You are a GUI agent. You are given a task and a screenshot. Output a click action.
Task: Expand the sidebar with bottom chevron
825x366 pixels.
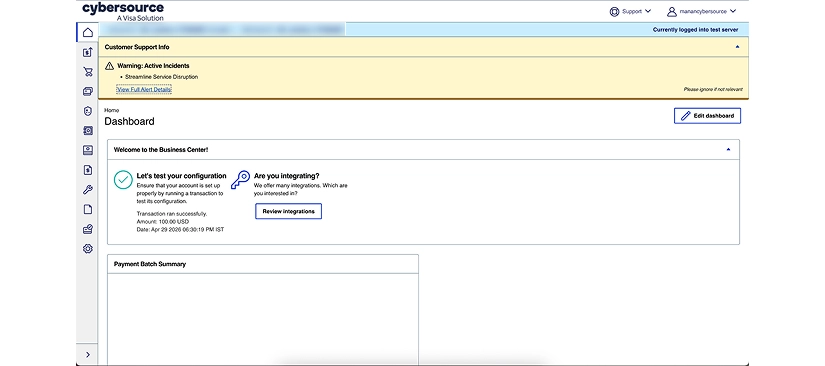88,355
